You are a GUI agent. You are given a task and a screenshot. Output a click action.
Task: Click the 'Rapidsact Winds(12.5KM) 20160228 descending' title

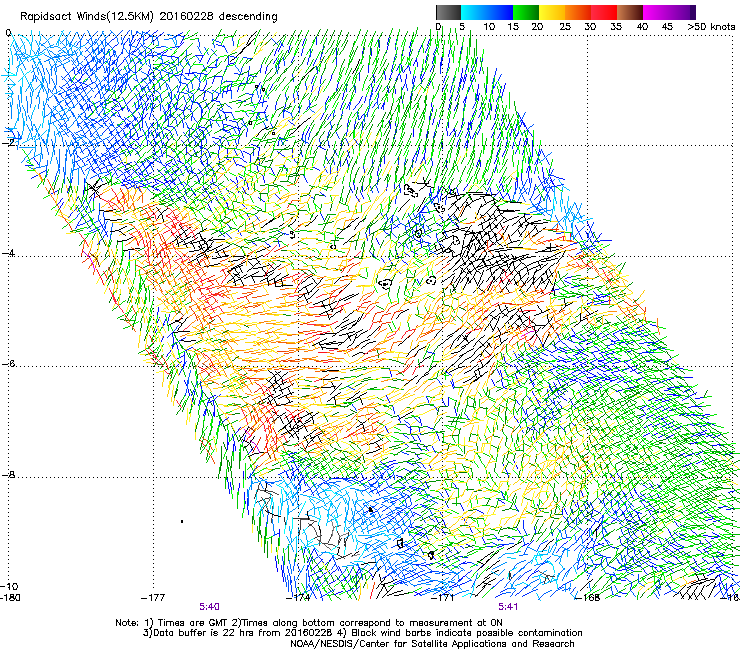pos(149,17)
